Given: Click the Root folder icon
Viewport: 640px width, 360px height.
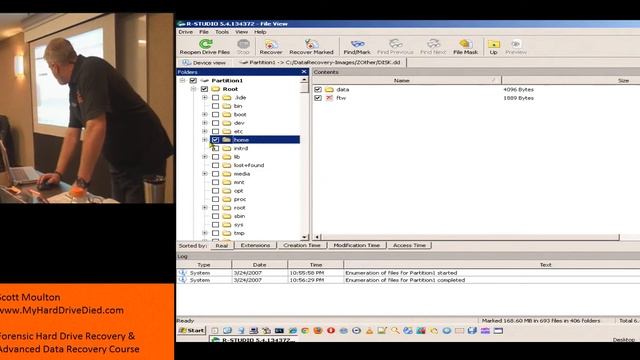Looking at the screenshot, I should point(216,89).
